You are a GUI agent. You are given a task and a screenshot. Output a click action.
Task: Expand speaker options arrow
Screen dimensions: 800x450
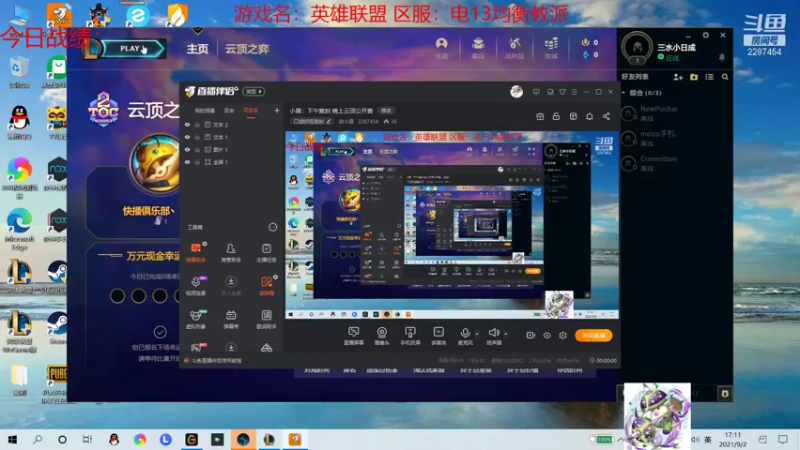506,334
